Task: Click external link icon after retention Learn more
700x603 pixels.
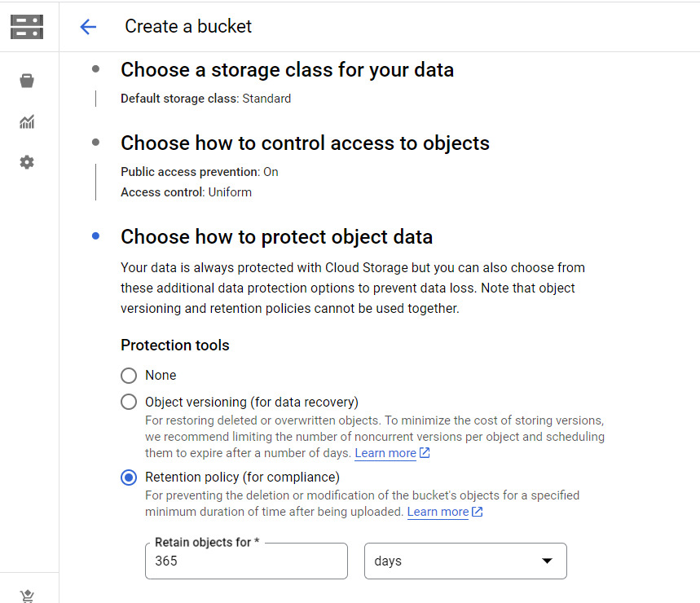Action: coord(478,512)
